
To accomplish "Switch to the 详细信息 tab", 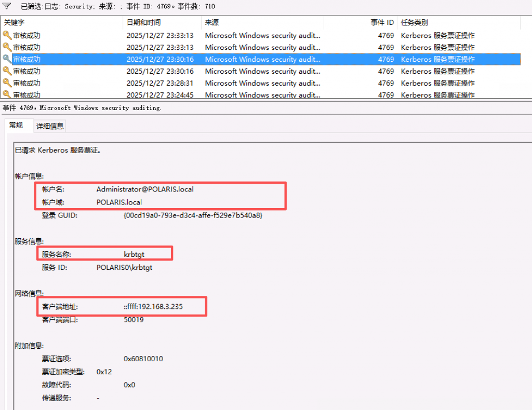I will click(x=50, y=126).
